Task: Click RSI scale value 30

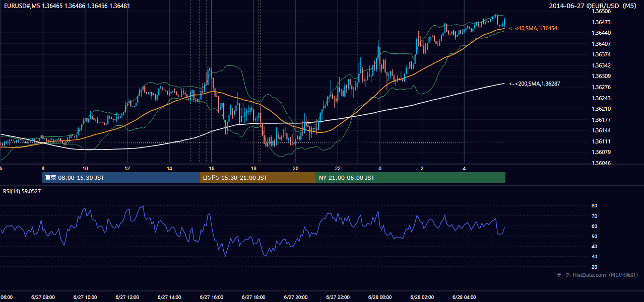Action: [x=594, y=257]
